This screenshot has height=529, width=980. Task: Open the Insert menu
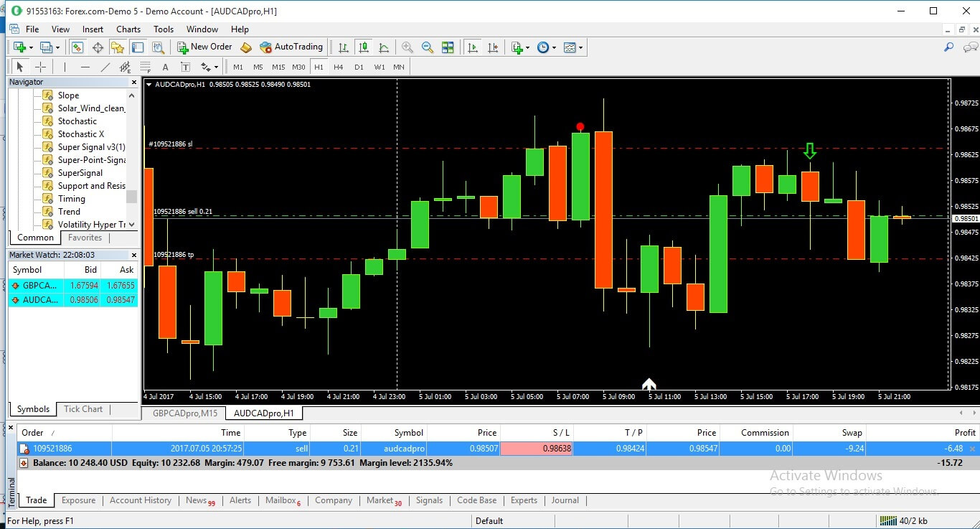[93, 29]
